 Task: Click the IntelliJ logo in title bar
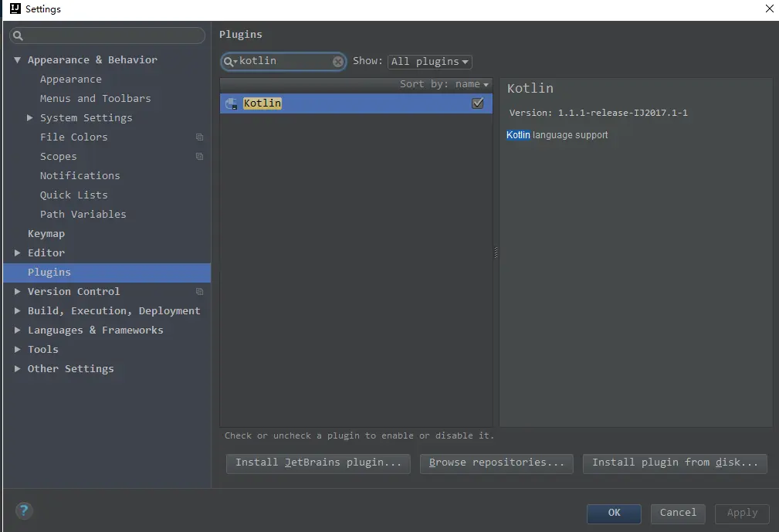click(x=15, y=8)
